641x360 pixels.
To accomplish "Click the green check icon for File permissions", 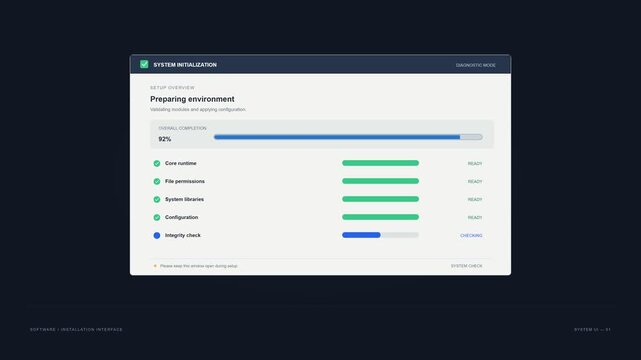I will 157,181.
